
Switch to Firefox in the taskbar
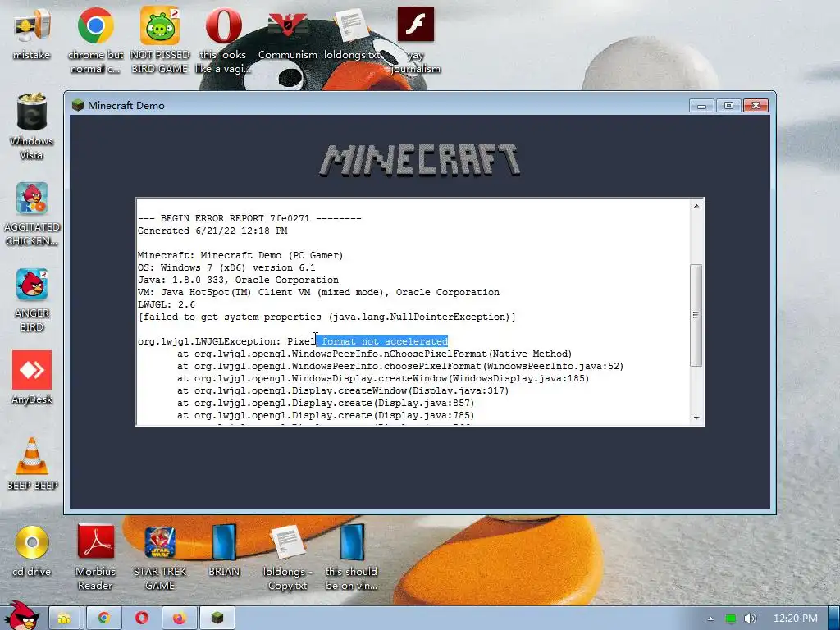[179, 619]
